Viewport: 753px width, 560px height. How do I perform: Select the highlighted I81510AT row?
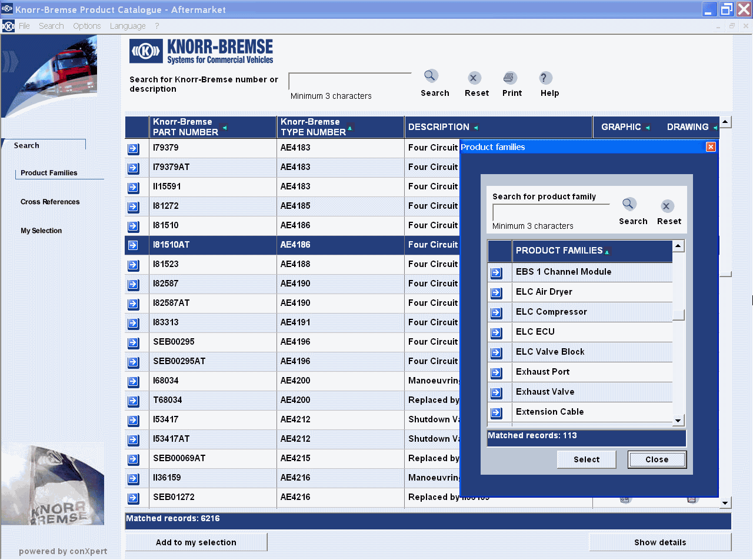pyautogui.click(x=292, y=245)
